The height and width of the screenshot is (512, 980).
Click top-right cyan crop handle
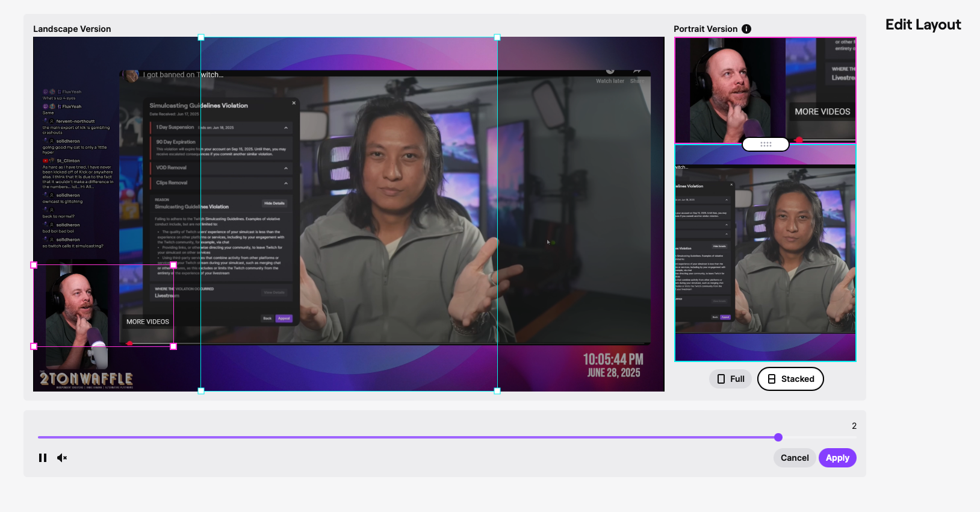click(497, 37)
